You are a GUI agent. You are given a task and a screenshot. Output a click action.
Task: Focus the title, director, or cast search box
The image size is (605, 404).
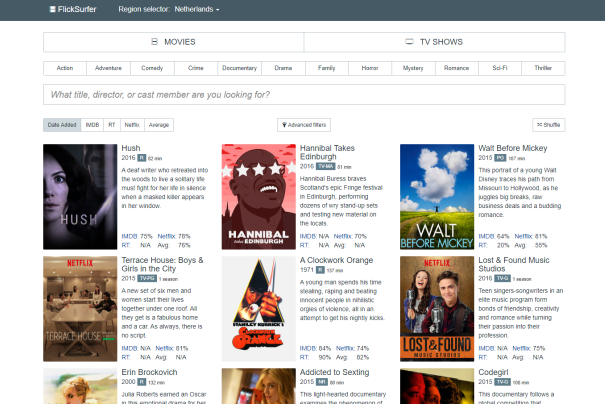[304, 95]
